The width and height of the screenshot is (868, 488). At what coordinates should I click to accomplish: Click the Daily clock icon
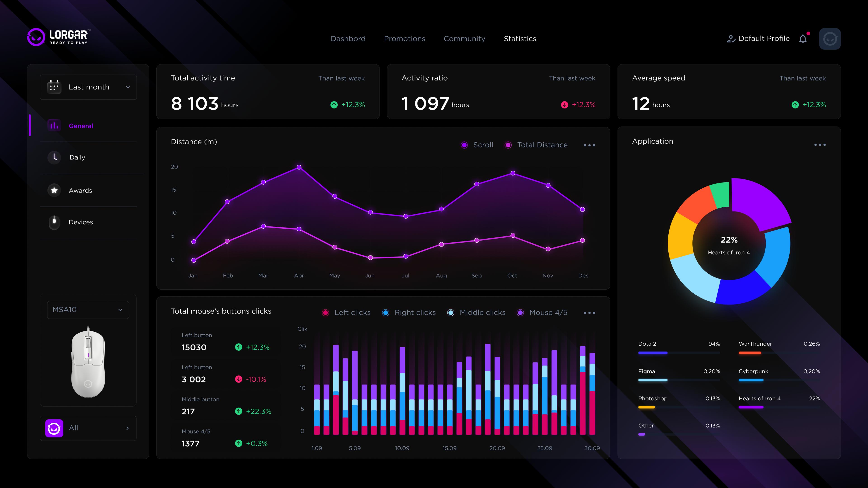pos(54,157)
